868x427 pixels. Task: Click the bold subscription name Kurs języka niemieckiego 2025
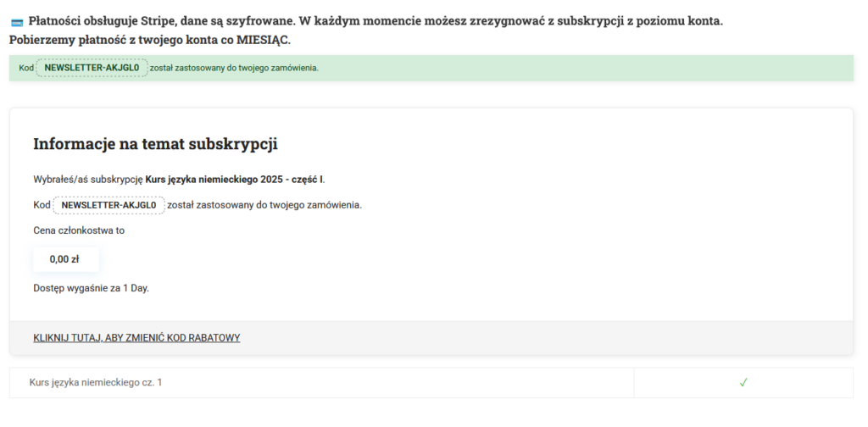pos(234,180)
